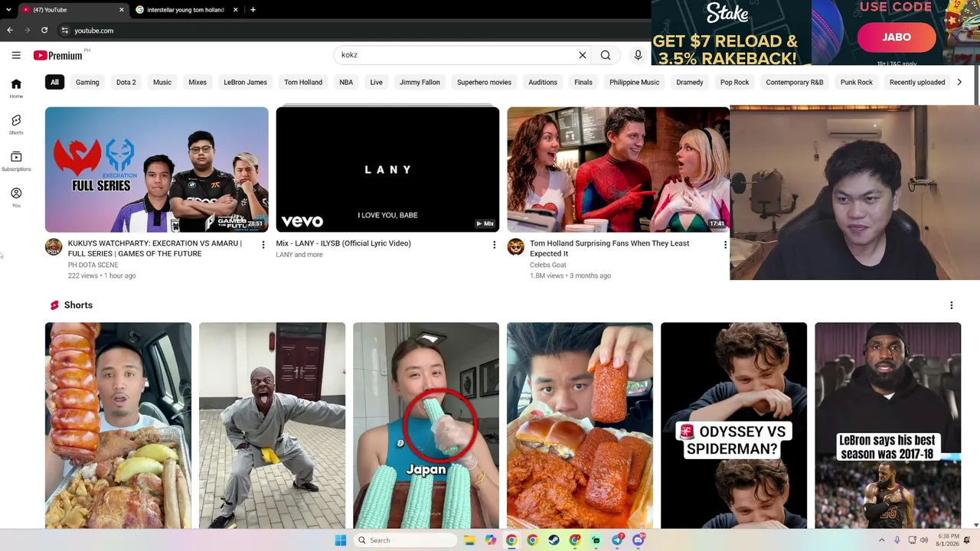Screen dimensions: 980x551
Task: Open Windows Start menu
Action: (341, 540)
